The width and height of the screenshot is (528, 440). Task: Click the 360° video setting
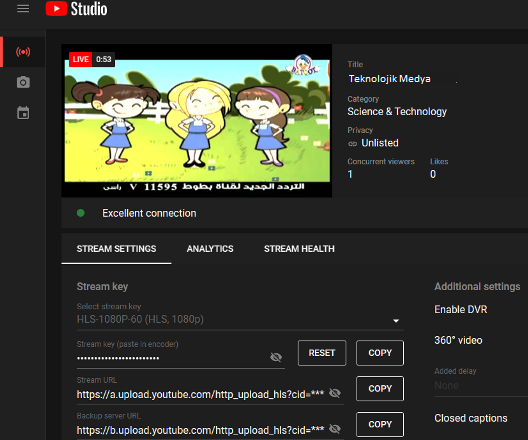click(x=458, y=340)
